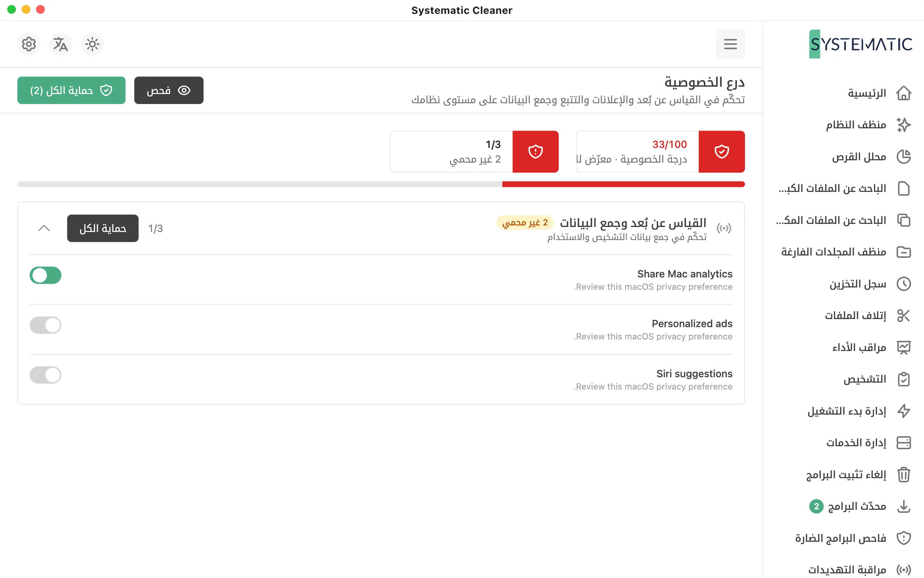924x578 pixels.
Task: Enable the Personalized ads toggle
Action: tap(45, 325)
